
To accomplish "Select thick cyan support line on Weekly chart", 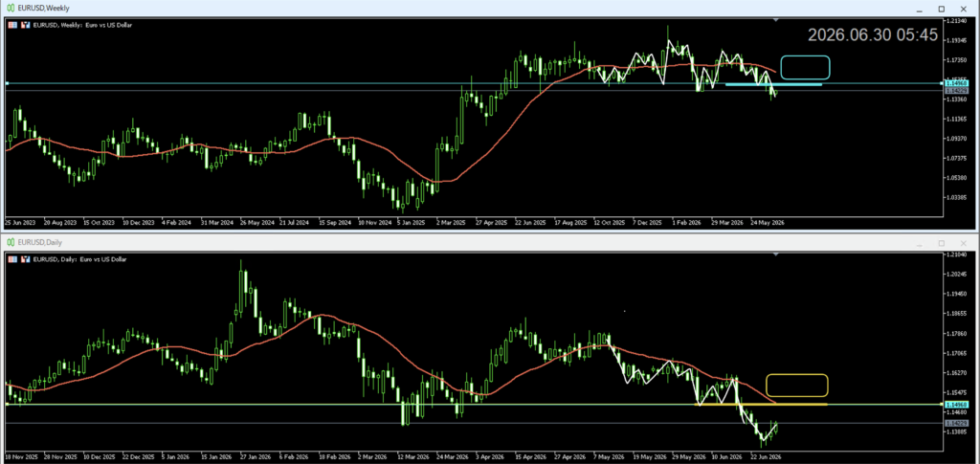I will (x=773, y=84).
